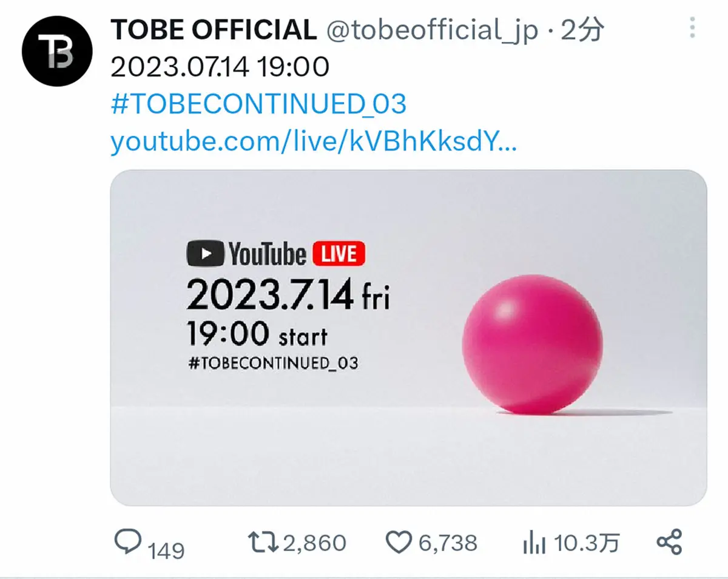Follow the youtube.com/live link
The width and height of the screenshot is (728, 579).
[x=313, y=143]
